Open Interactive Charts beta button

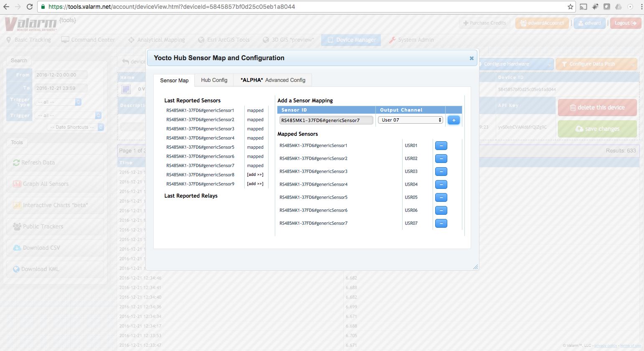(55, 205)
